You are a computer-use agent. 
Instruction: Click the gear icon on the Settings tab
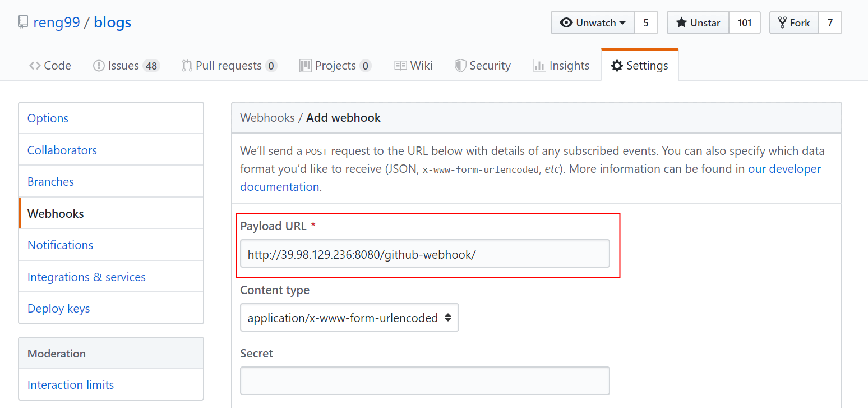coord(617,66)
